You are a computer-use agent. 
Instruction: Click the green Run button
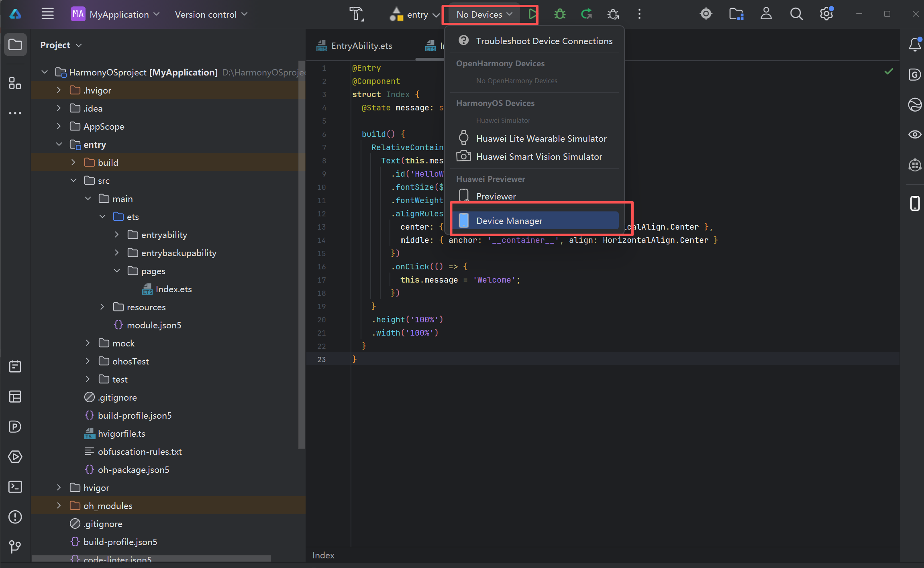coord(532,14)
